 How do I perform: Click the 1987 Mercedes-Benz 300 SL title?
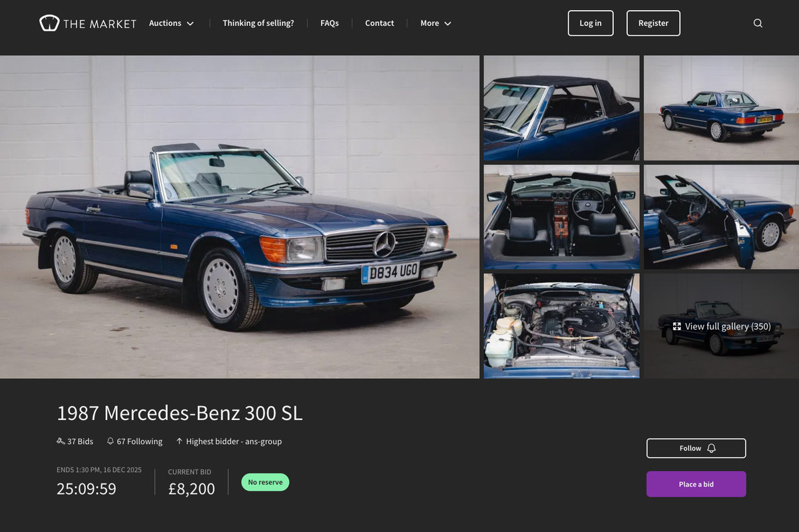180,413
